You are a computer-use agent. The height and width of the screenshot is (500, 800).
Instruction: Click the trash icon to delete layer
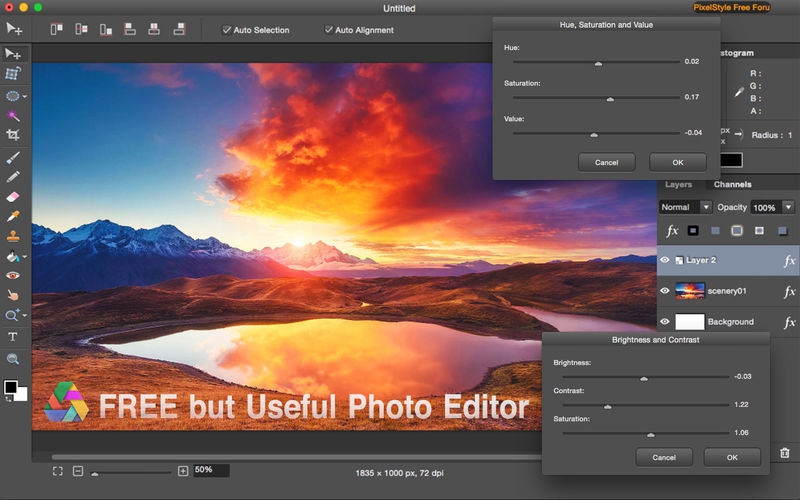[784, 453]
